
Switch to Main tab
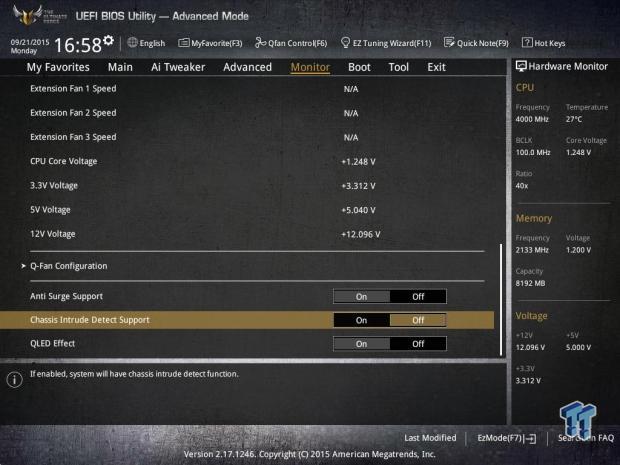[x=120, y=67]
